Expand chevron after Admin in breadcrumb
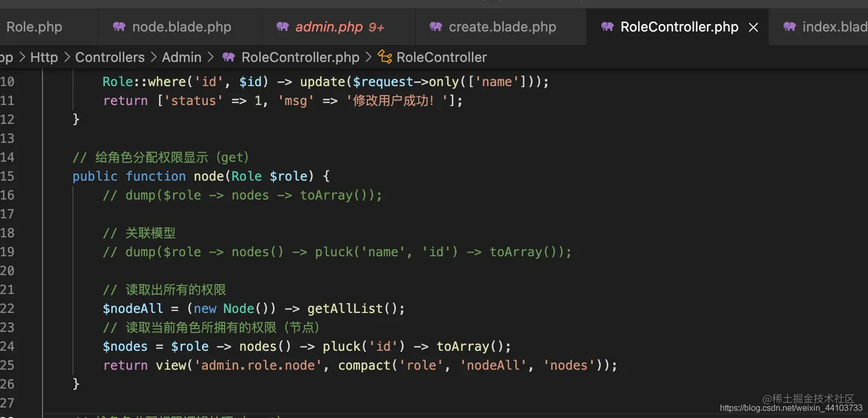Viewport: 868px width, 418px height. pos(210,57)
